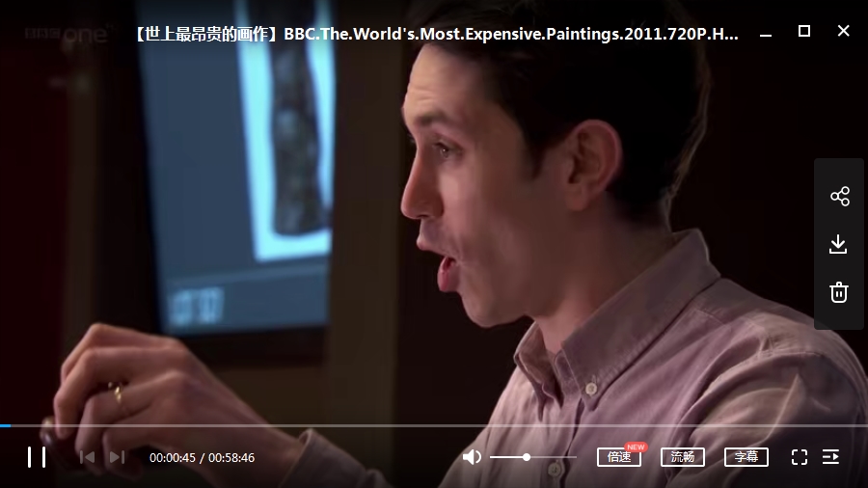Adjust the volume slider
Screen dimensions: 868x488
(533, 457)
